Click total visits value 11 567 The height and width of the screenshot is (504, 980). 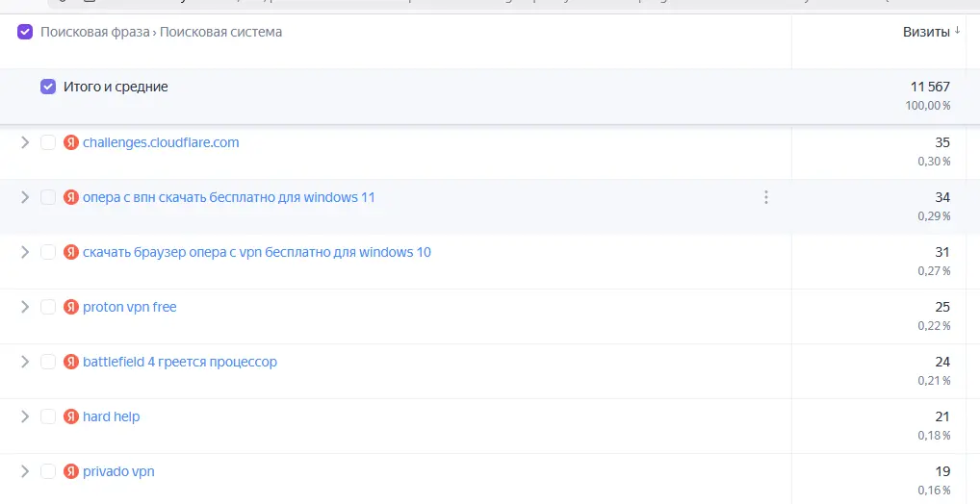(x=930, y=87)
